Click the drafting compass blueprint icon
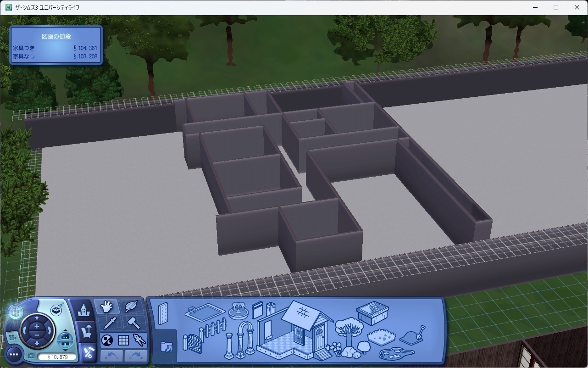Screen dimensions: 588x368 tap(139, 340)
